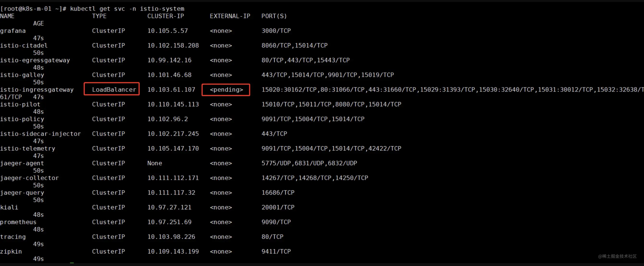Image resolution: width=644 pixels, height=266 pixels.
Task: Select cluster IP 10.109.143.199
Action: pos(173,252)
